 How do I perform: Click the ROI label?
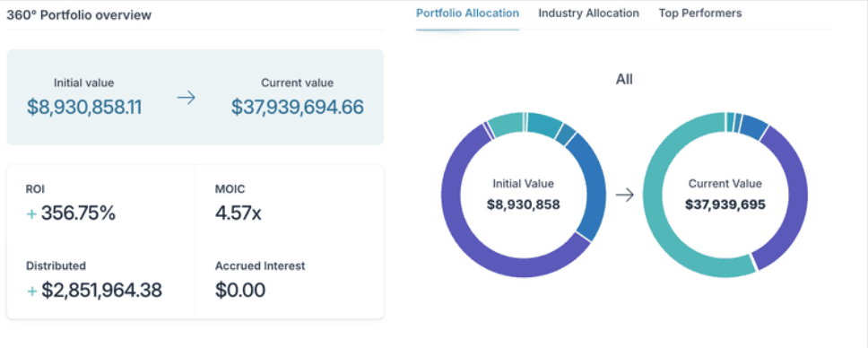point(35,189)
